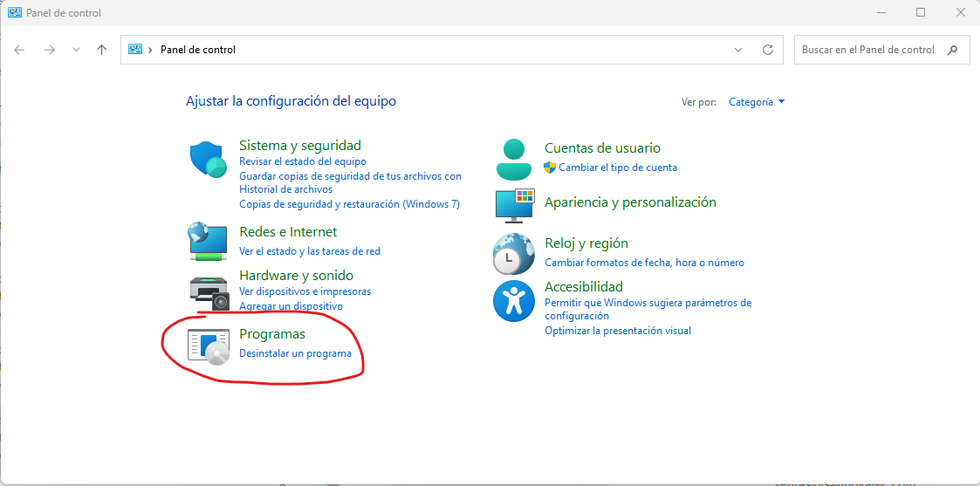This screenshot has width=980, height=486.
Task: Open Accesibilidad category heading
Action: [x=584, y=287]
